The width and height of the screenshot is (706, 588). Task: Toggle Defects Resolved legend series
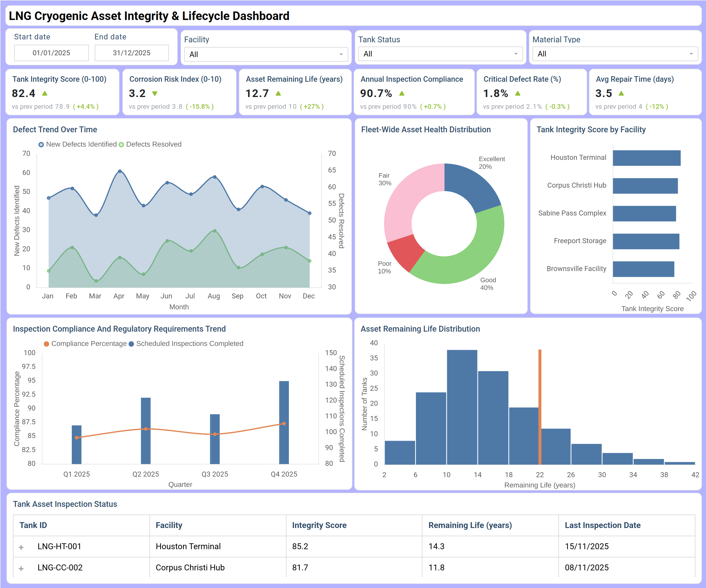(150, 144)
